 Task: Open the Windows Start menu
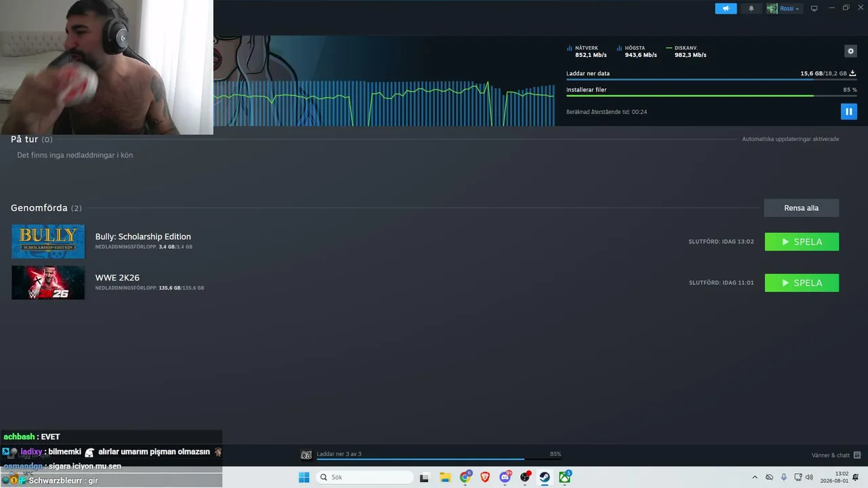tap(304, 477)
